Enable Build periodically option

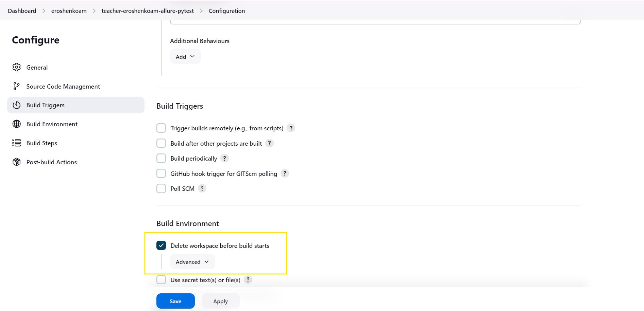(161, 158)
